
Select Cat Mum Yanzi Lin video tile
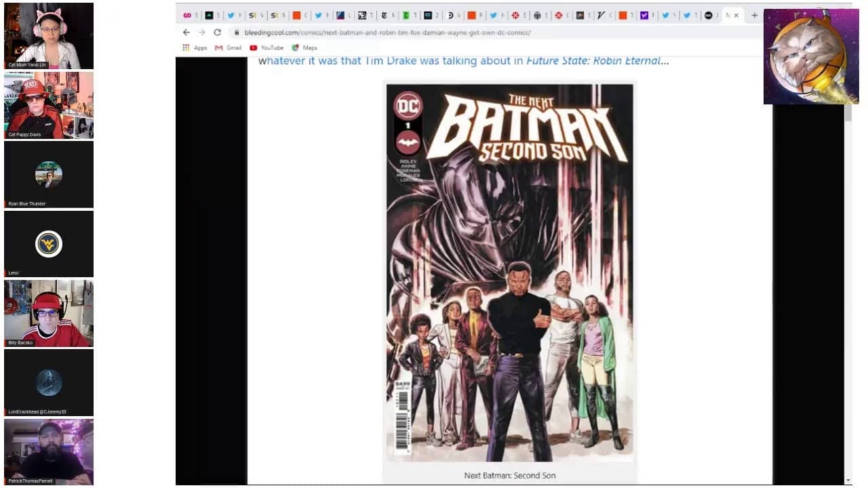click(x=49, y=35)
